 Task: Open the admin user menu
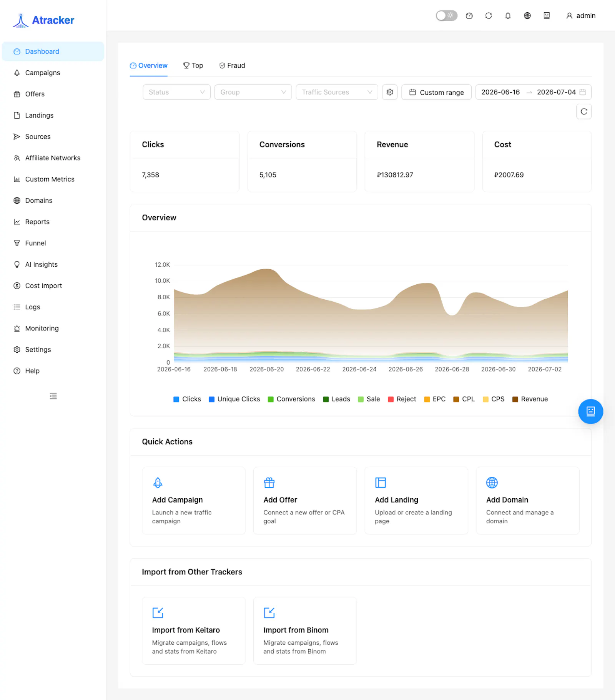(x=581, y=16)
